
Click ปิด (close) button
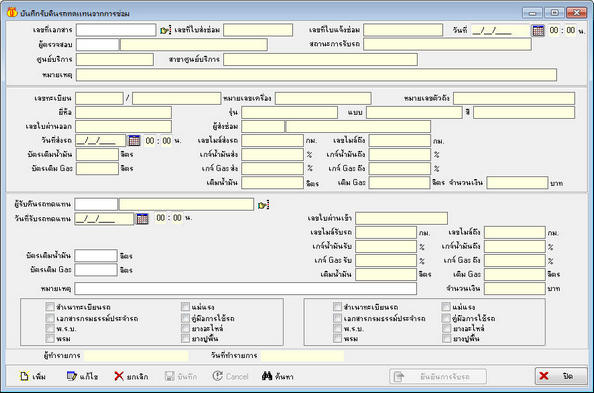(561, 376)
